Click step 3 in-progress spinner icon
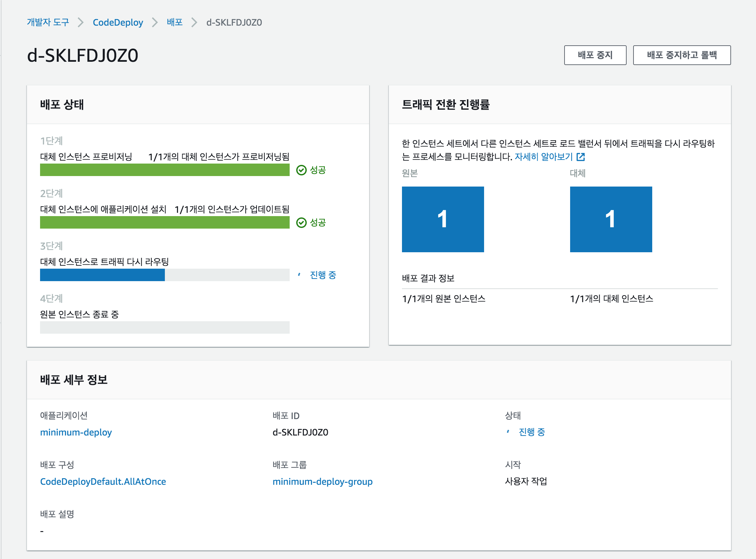The width and height of the screenshot is (756, 559). pyautogui.click(x=299, y=275)
